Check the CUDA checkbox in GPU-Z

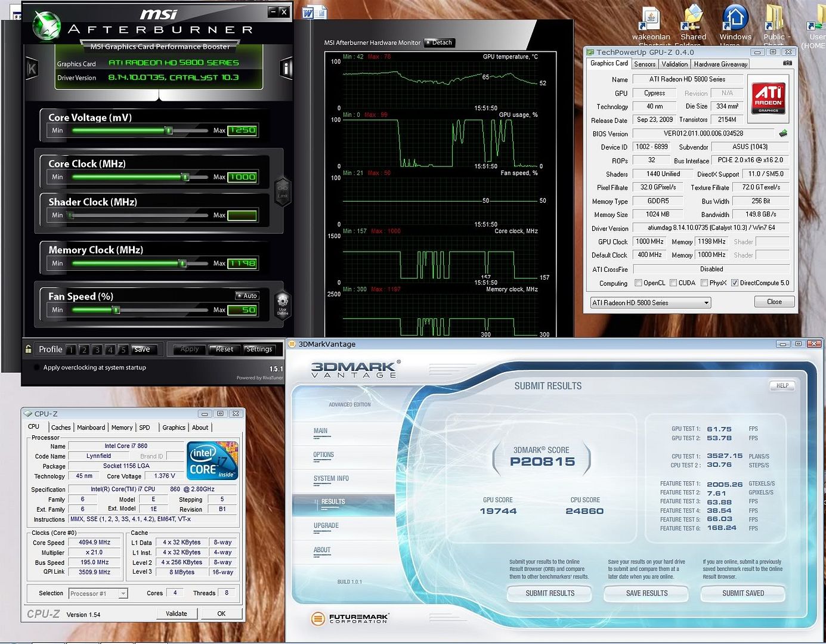673,283
